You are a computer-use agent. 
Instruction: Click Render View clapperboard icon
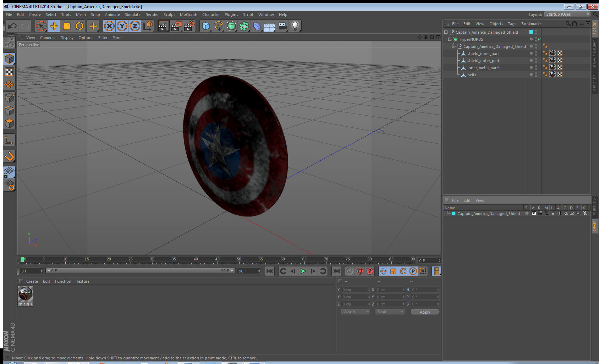(x=163, y=26)
